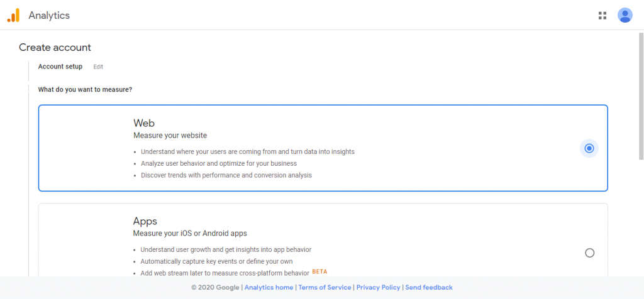Click 'Automatically capture key events' bullet
The image size is (644, 299).
[x=216, y=261]
